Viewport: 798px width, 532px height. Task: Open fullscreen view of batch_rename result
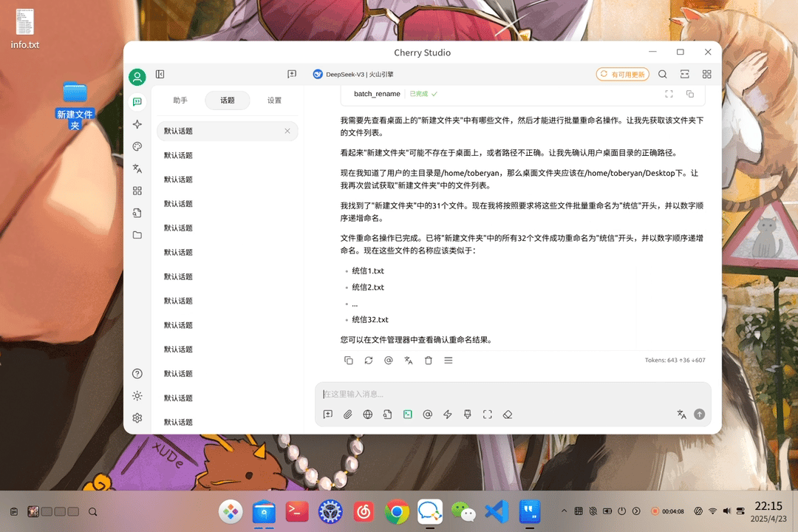pyautogui.click(x=669, y=94)
